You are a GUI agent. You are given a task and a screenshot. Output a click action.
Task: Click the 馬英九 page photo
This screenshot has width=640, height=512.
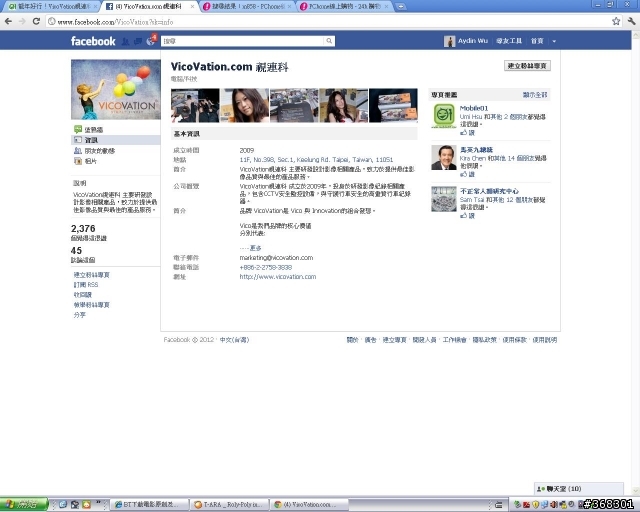[x=444, y=157]
